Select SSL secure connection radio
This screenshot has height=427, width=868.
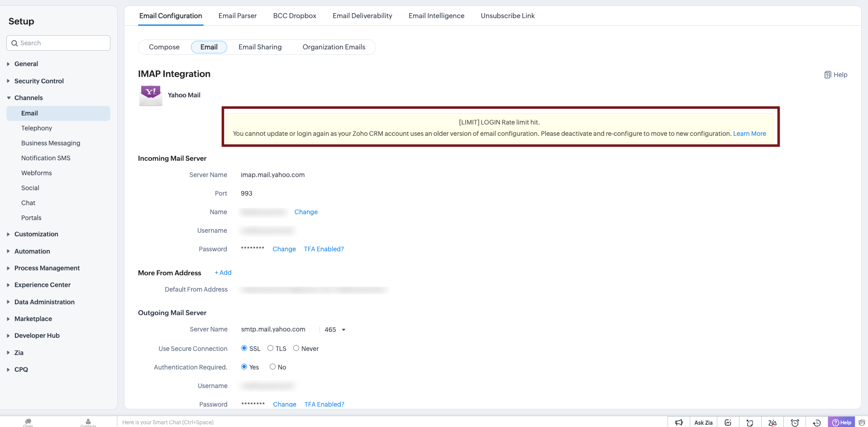point(244,348)
